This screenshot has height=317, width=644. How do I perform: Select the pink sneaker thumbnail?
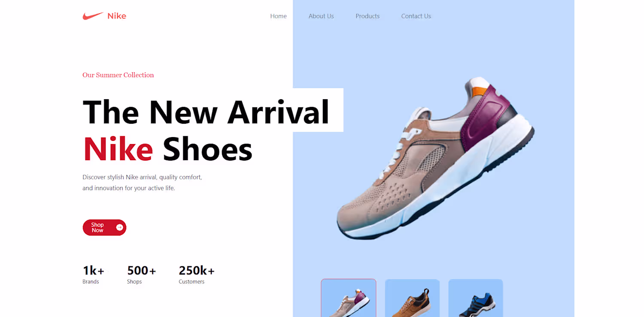(x=349, y=298)
